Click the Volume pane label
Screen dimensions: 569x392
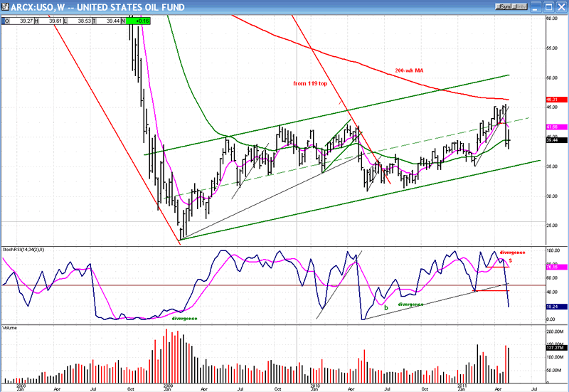10,328
